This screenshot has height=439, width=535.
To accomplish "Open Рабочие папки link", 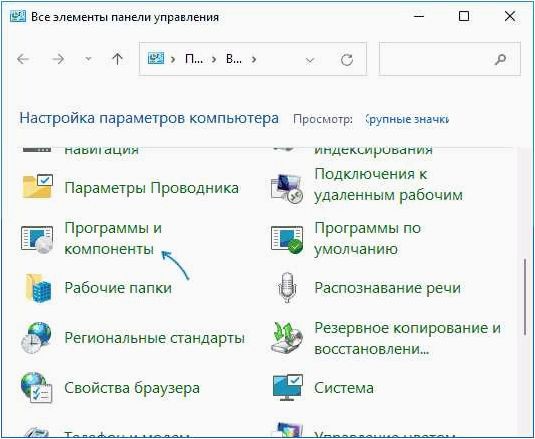I will tap(118, 288).
